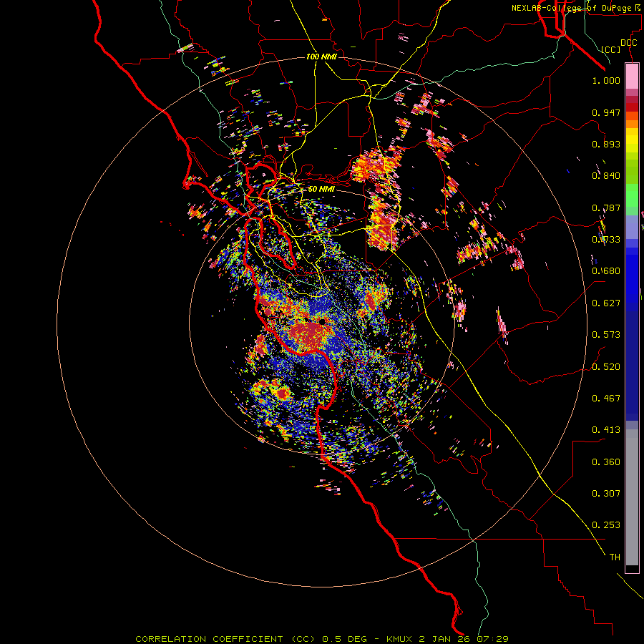Viewport: 644px width, 644px height.
Task: Select the 0.733 legend value
Action: pyautogui.click(x=606, y=240)
